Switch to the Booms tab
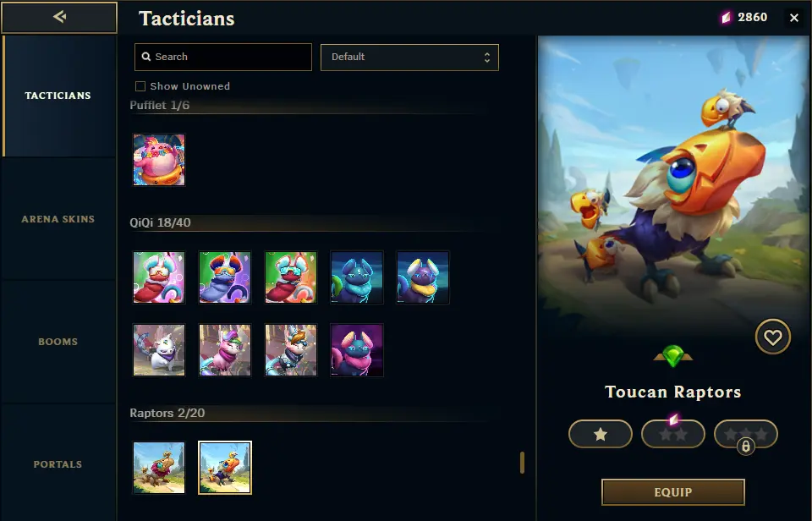 coord(58,342)
